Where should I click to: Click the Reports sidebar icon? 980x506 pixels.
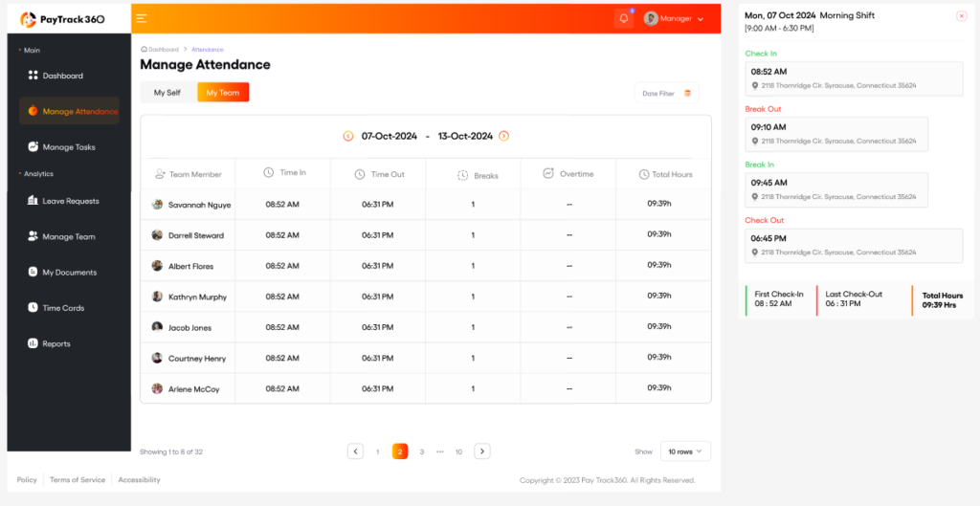tap(33, 343)
